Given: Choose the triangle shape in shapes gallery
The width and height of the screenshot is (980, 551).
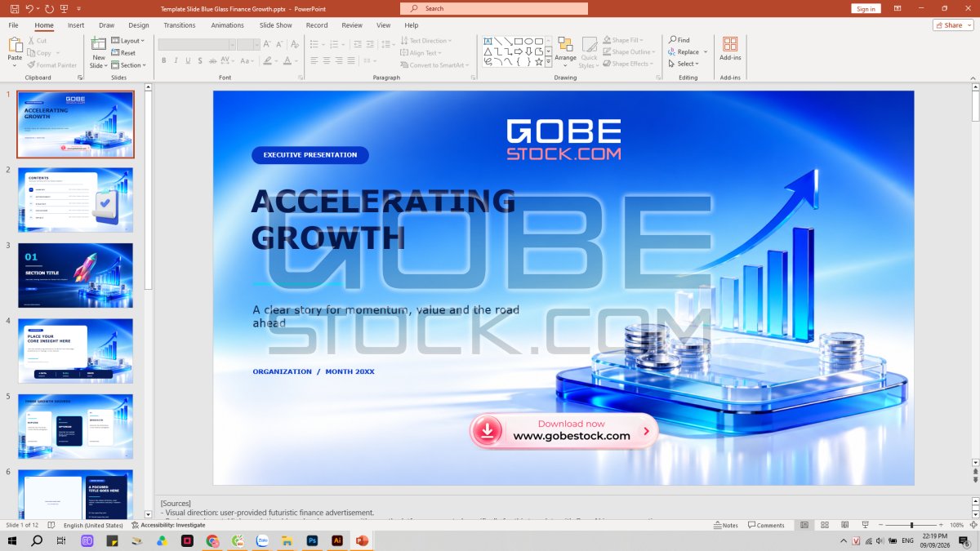Looking at the screenshot, I should [488, 51].
